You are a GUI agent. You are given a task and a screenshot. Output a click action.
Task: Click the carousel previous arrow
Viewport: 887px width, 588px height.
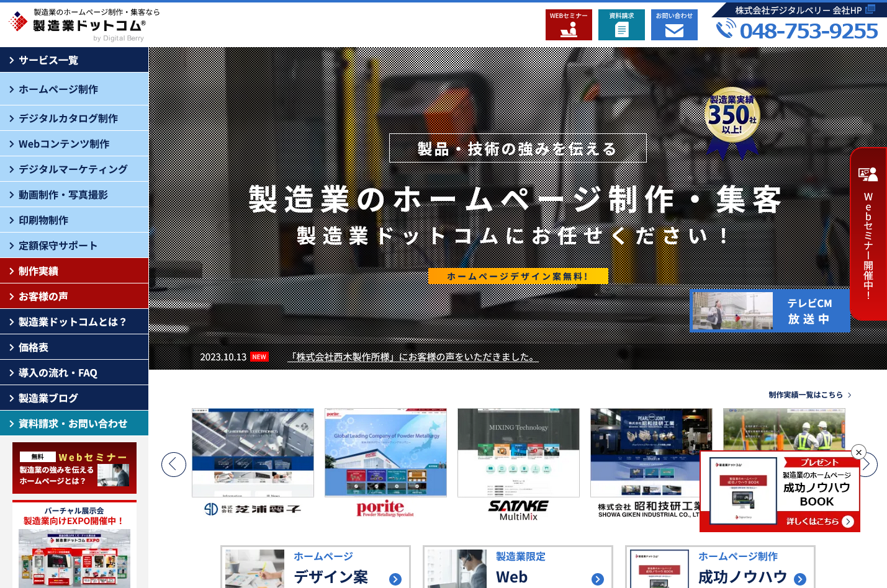(174, 464)
